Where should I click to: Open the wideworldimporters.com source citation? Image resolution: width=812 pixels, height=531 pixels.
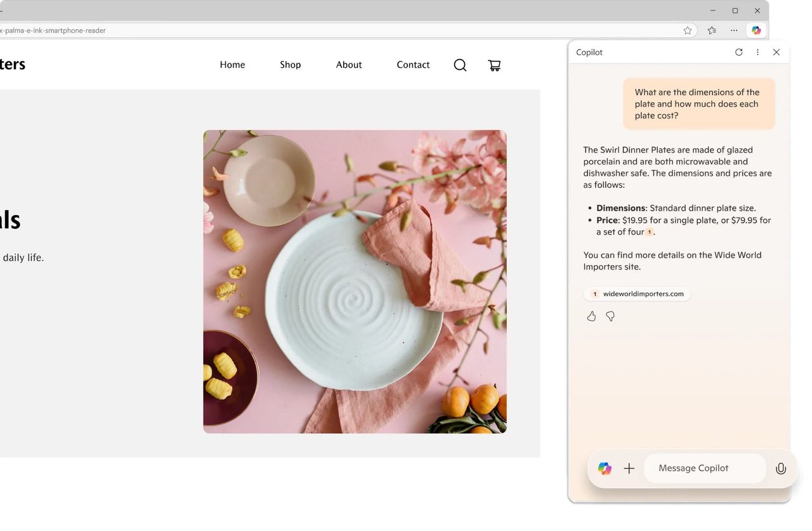click(x=638, y=294)
